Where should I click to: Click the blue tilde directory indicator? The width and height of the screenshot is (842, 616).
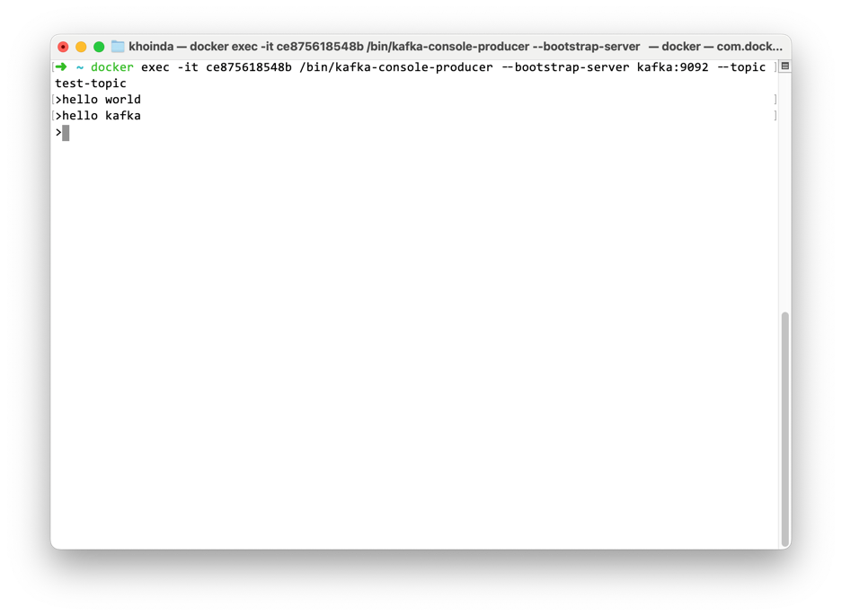click(x=79, y=67)
